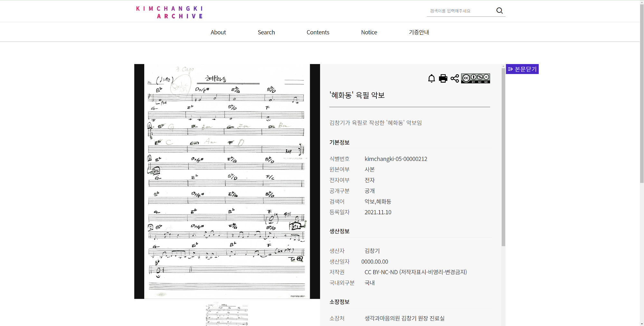Click the bell notification icon

pyautogui.click(x=431, y=79)
